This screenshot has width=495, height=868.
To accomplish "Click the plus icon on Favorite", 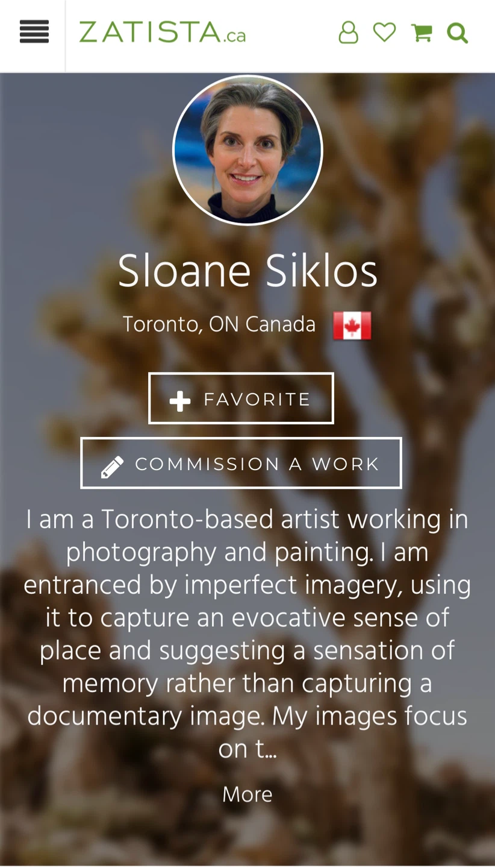I will [x=180, y=401].
